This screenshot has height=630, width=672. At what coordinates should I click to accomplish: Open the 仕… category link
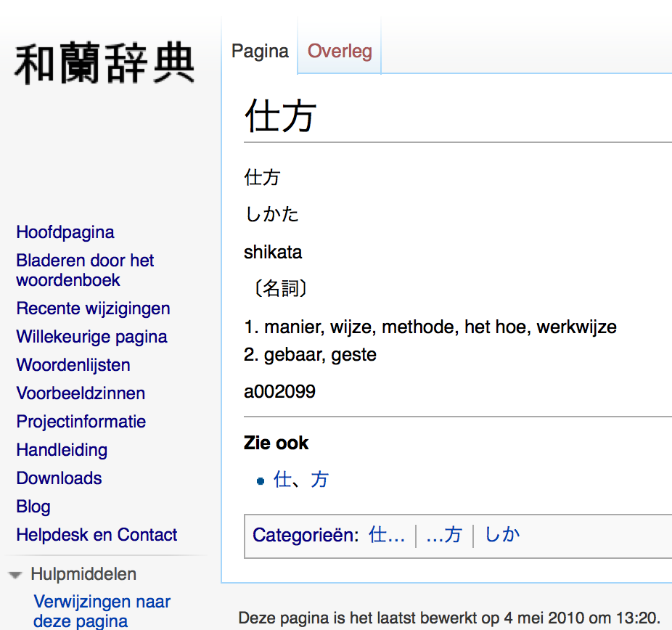point(387,535)
